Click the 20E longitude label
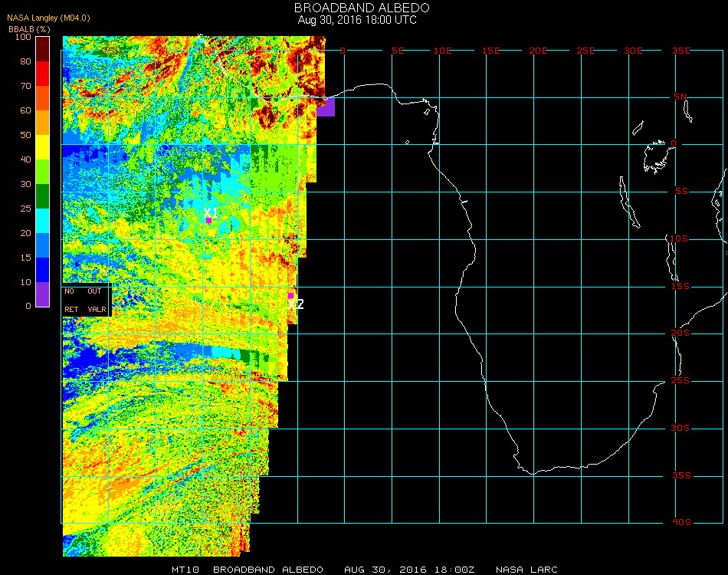The image size is (728, 575). click(x=538, y=51)
